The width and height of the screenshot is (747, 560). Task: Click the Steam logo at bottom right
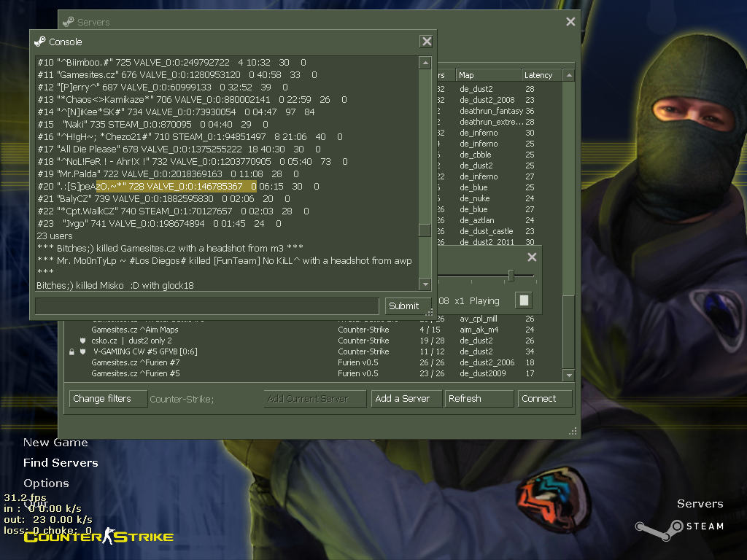click(659, 529)
